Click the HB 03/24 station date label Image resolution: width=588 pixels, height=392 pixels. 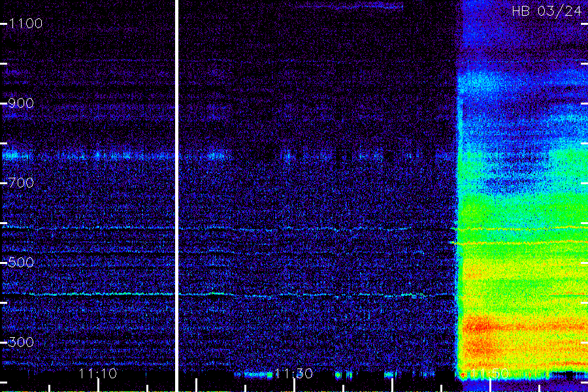(x=547, y=11)
